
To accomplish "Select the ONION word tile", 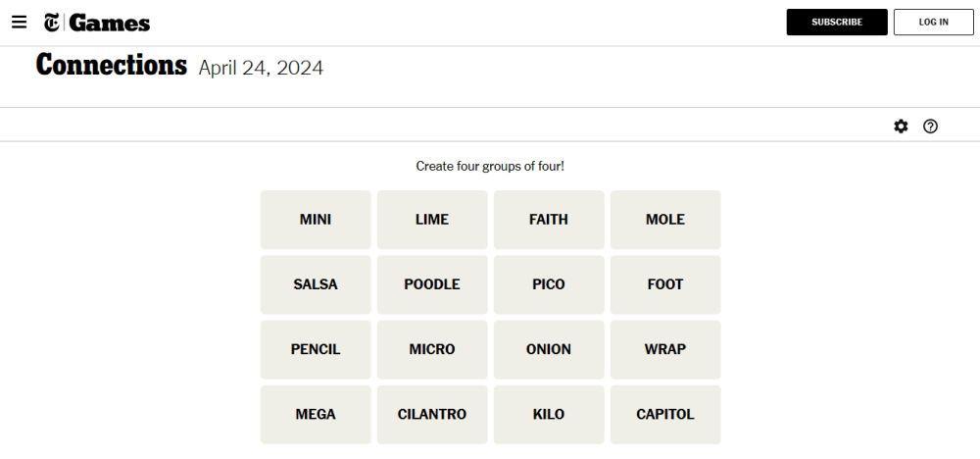I will pyautogui.click(x=549, y=349).
